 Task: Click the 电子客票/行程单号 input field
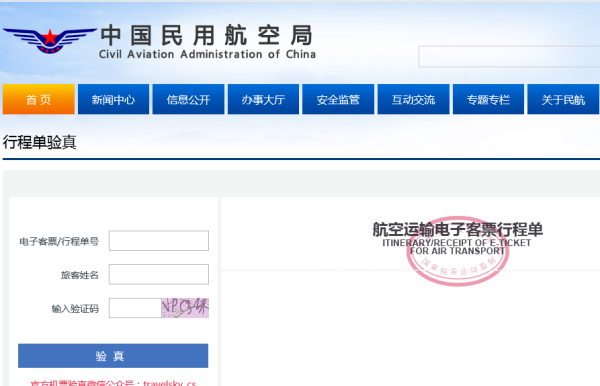[x=159, y=241]
